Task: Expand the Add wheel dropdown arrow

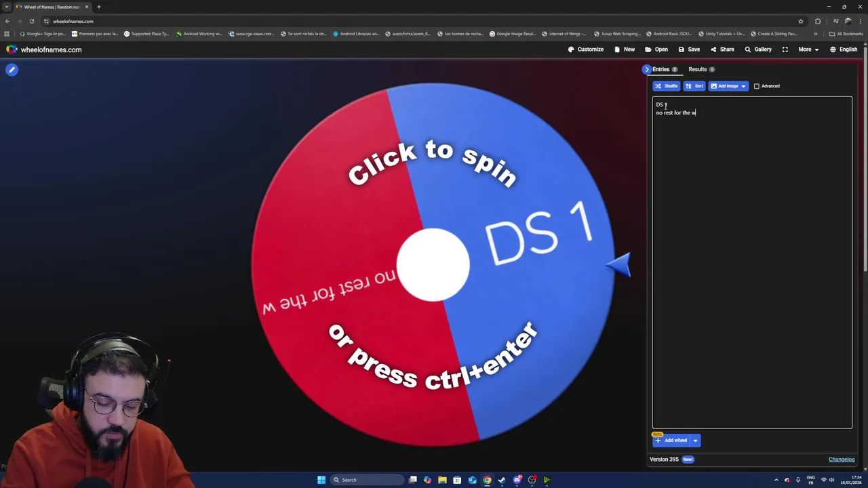Action: 695,441
